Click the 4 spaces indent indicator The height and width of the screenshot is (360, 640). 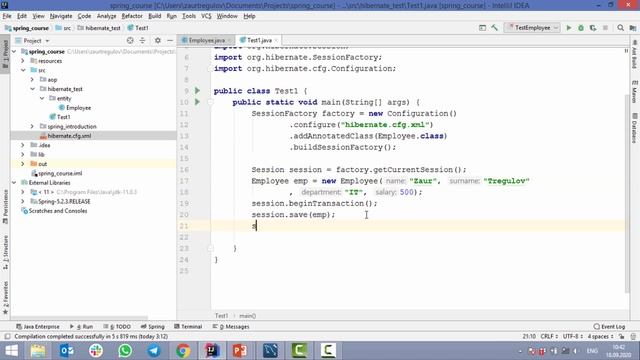[600, 336]
